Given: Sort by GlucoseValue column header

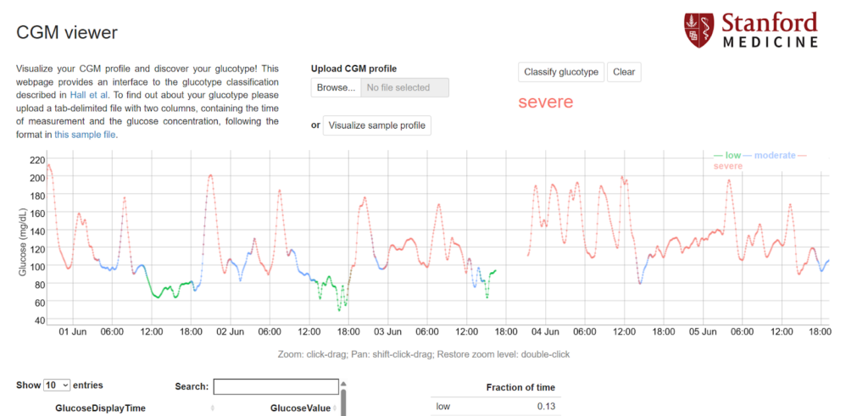Looking at the screenshot, I should tap(300, 408).
